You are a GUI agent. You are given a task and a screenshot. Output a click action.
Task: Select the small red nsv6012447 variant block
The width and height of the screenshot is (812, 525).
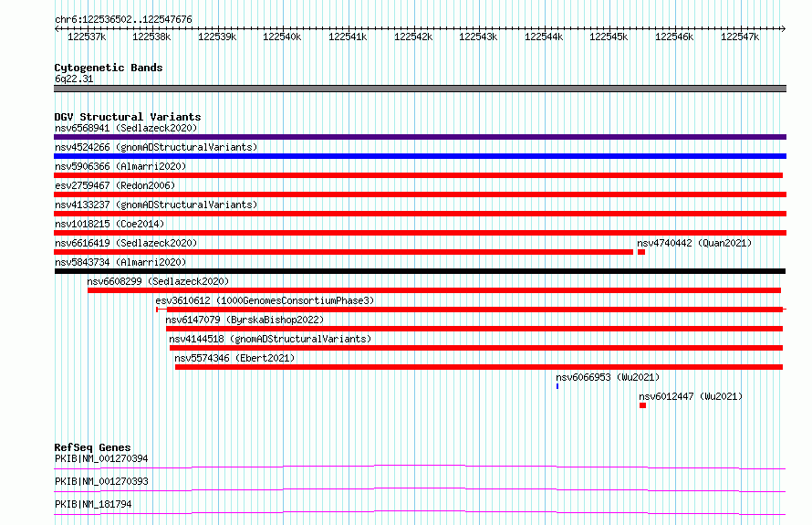(x=642, y=405)
